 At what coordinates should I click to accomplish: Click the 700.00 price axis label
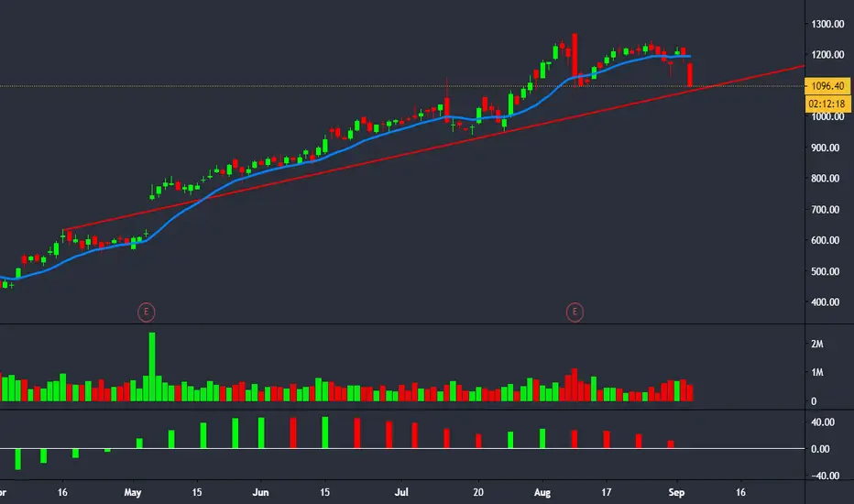pos(827,209)
